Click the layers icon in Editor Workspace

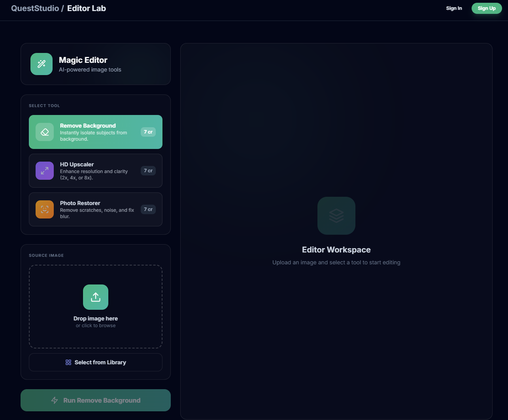click(336, 216)
